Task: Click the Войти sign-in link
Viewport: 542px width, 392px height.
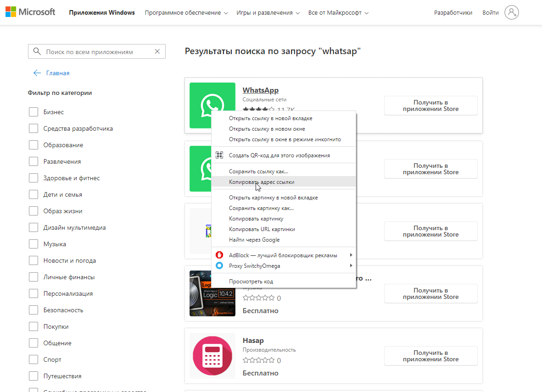Action: tap(491, 13)
